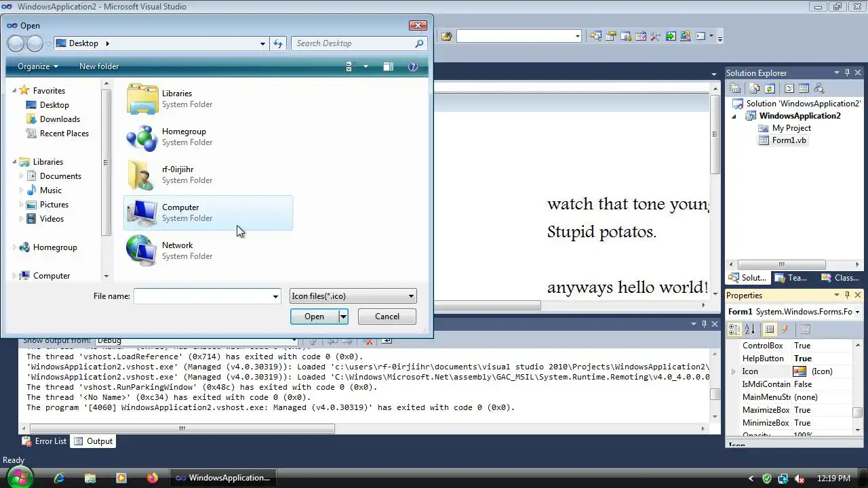Select the Computer system folder in file list
Image resolution: width=868 pixels, height=488 pixels.
click(208, 213)
